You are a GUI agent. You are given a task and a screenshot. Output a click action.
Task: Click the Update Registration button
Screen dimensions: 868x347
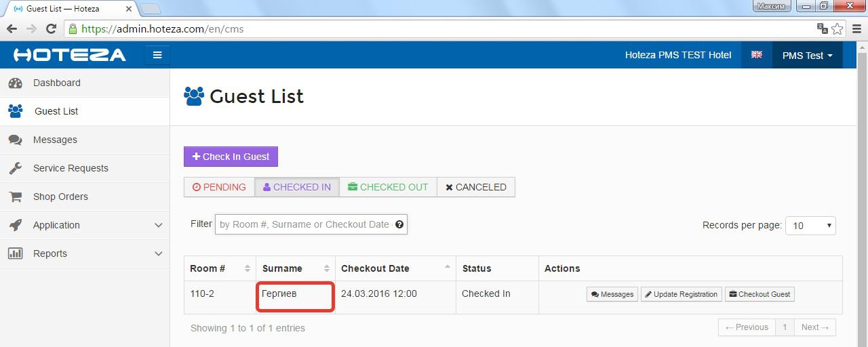[682, 294]
